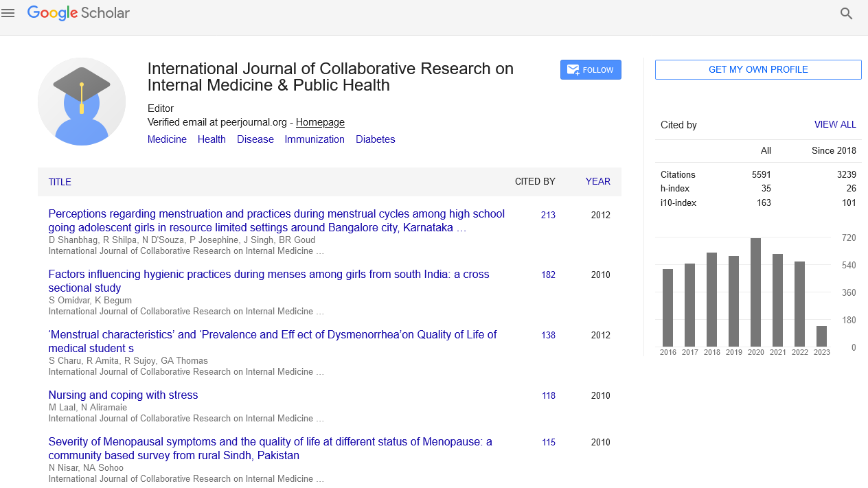868x488 pixels.
Task: View all citation statistics
Action: coord(834,125)
